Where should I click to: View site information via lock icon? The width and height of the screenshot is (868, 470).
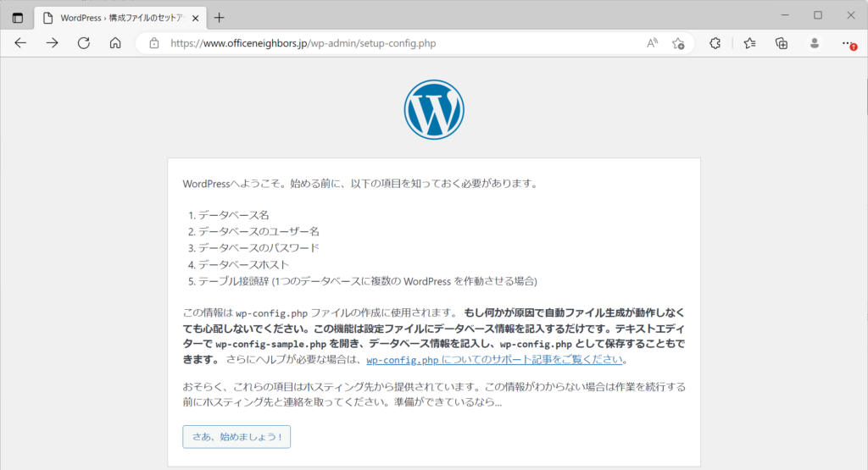(153, 43)
